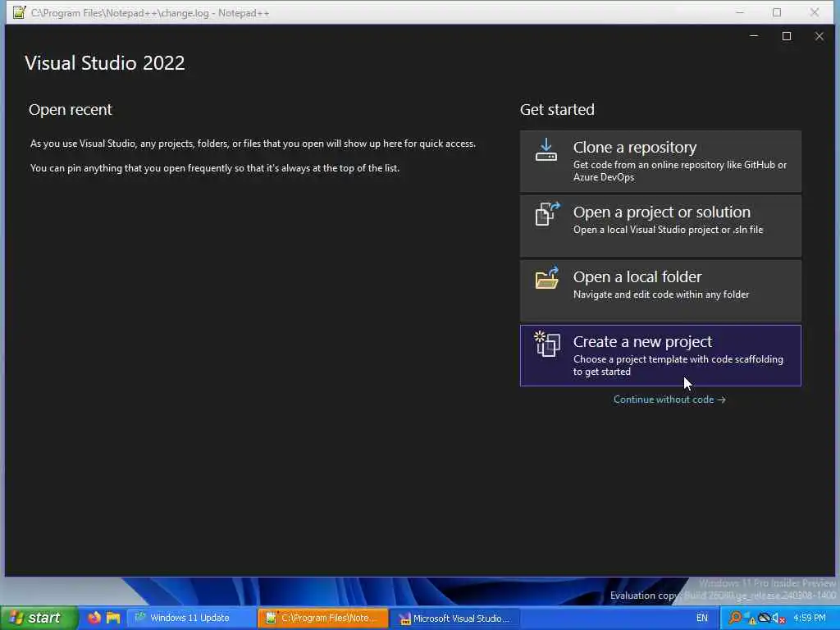
Task: Click the Open a project or solution icon
Action: pos(547,214)
